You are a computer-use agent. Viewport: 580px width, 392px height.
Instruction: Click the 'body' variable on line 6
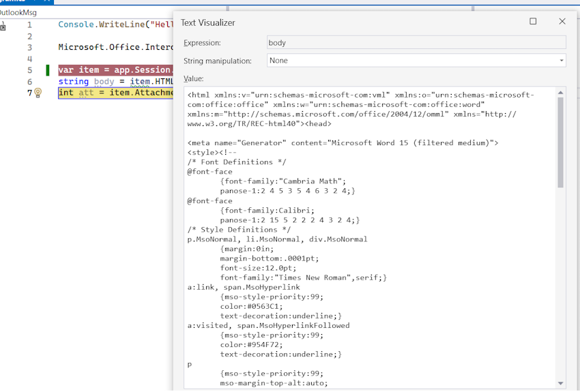pos(104,81)
